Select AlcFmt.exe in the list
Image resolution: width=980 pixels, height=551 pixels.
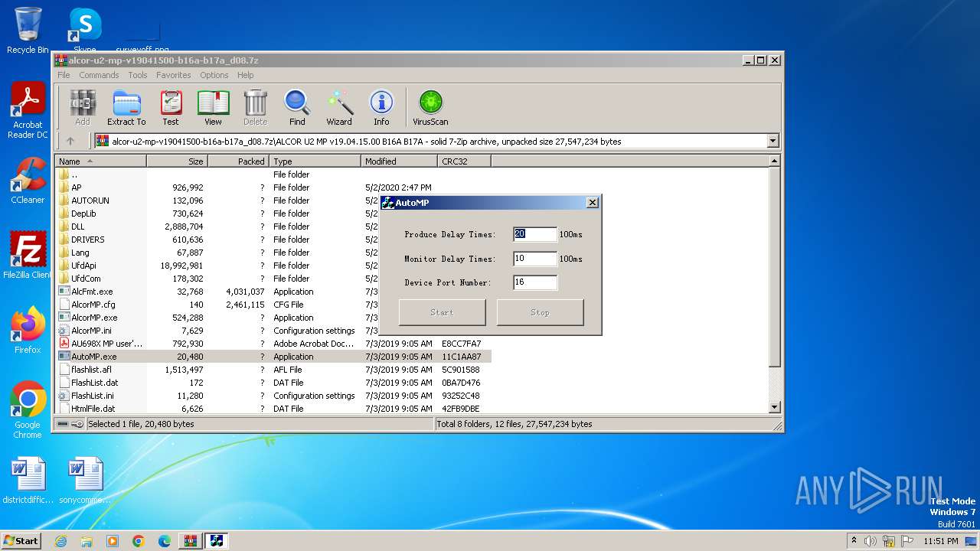tap(274, 292)
